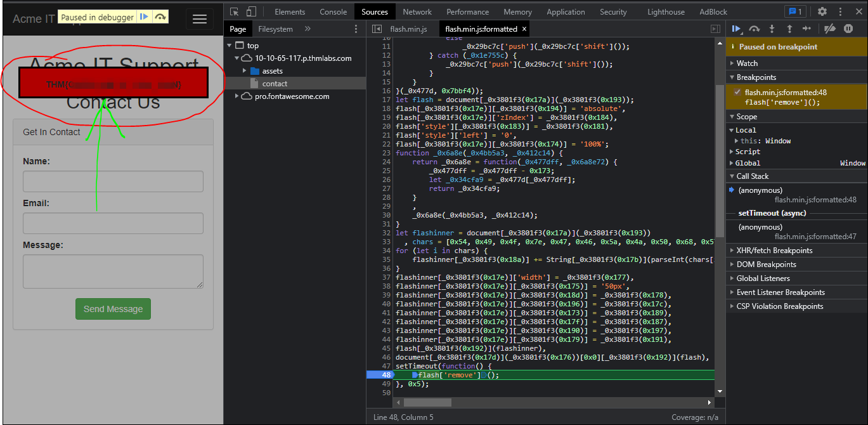Expand pro.fontawesome.com domain node
The height and width of the screenshot is (425, 868).
pyautogui.click(x=237, y=96)
